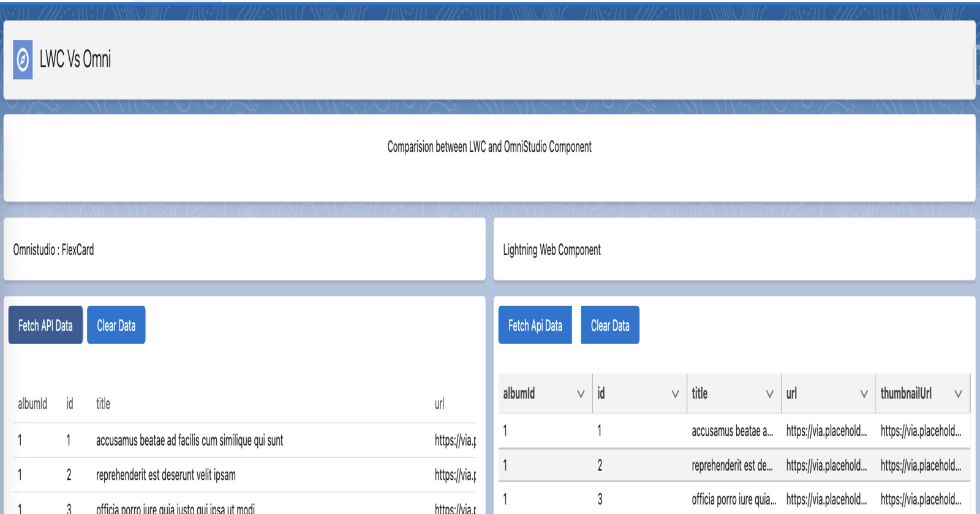Click FlexCard url cell for the accusamus row
Viewport: 980px width, 514px height.
click(x=455, y=440)
